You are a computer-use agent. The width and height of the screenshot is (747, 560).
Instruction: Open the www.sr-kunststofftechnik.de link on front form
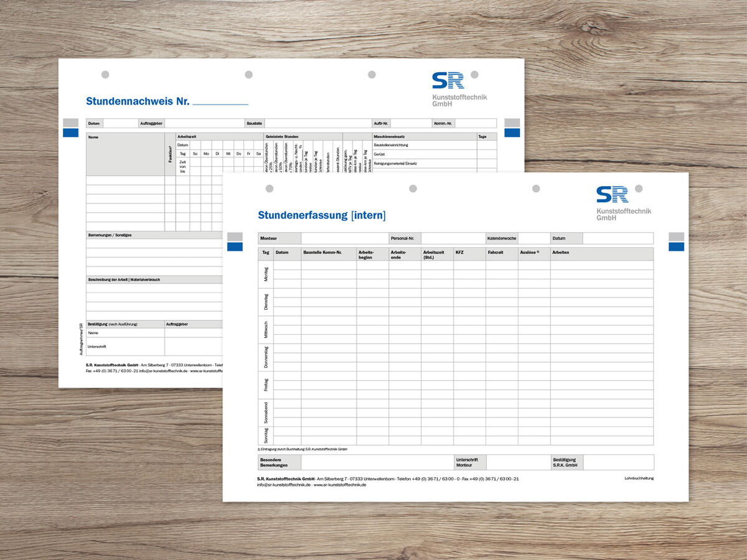[x=340, y=485]
